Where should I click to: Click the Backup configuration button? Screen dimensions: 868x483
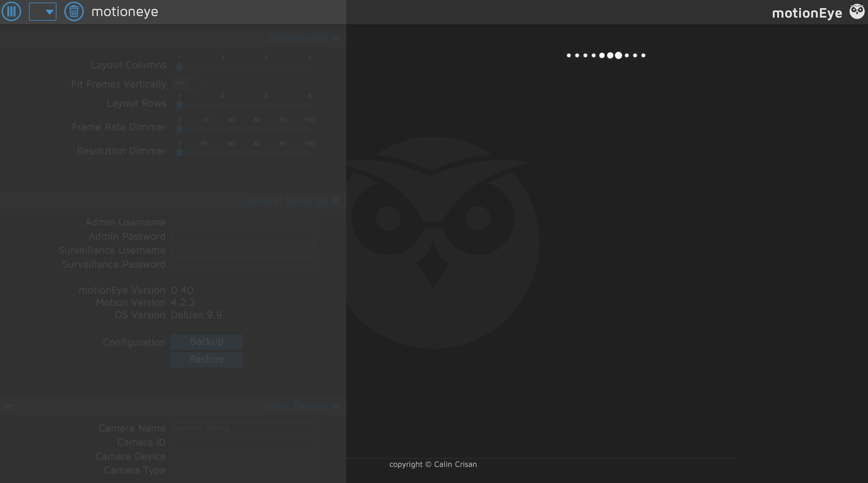(206, 341)
